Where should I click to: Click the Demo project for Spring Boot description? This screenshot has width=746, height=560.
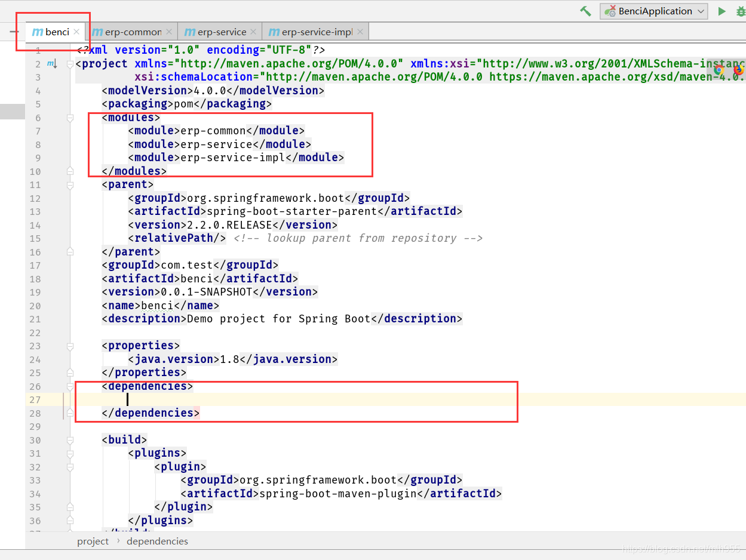[x=279, y=319]
